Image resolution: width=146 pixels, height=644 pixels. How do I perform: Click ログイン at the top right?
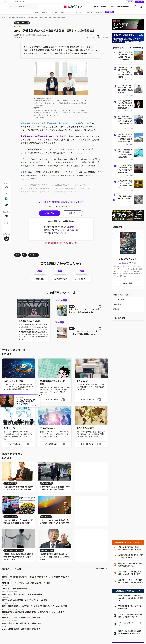tap(129, 2)
